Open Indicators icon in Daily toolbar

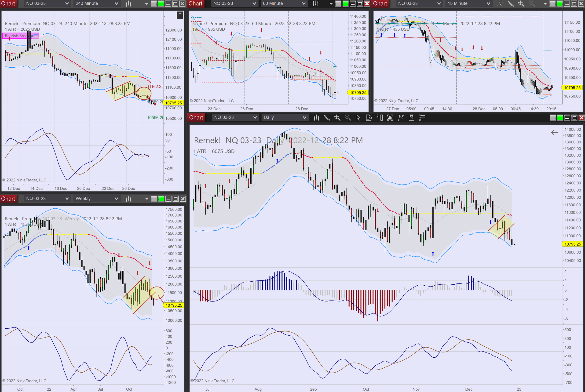tap(390, 117)
